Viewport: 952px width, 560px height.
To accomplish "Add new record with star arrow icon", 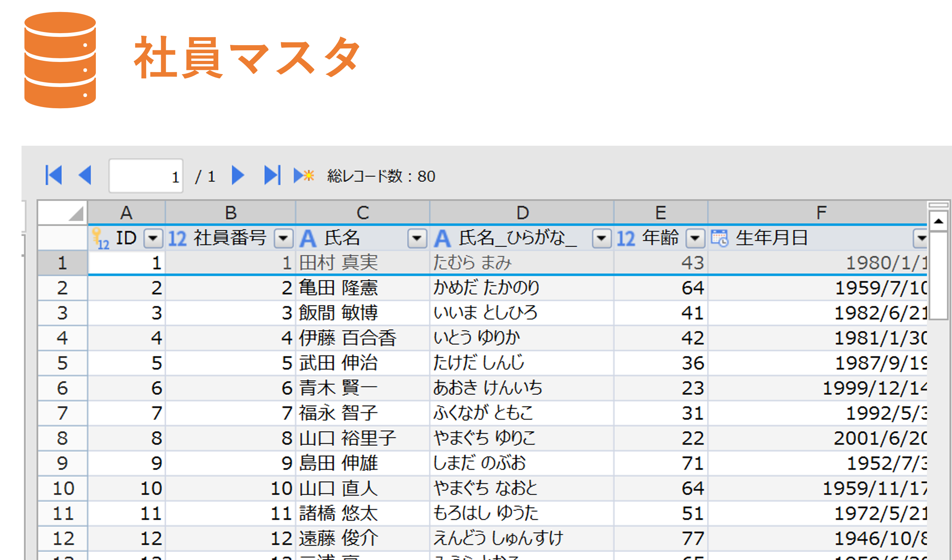I will (304, 176).
